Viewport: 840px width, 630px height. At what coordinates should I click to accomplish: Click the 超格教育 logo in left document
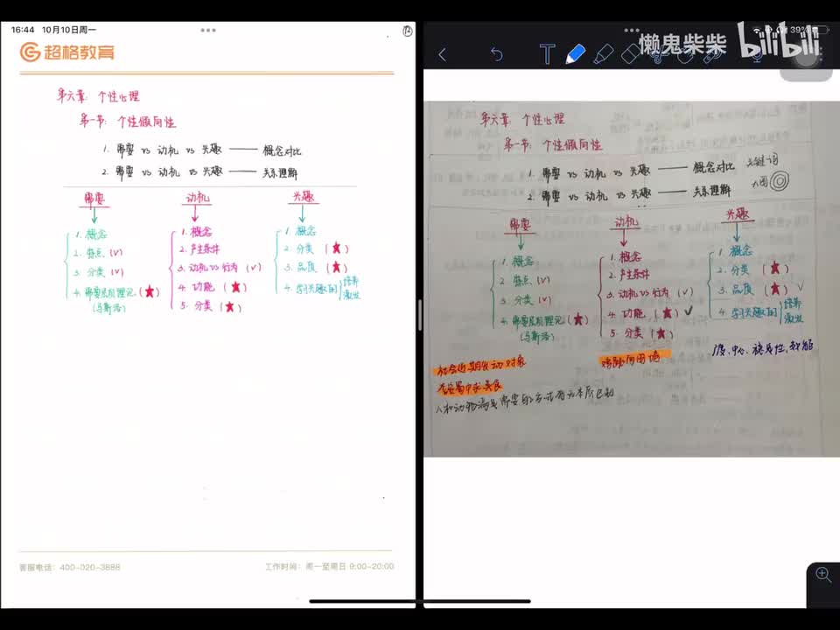67,52
